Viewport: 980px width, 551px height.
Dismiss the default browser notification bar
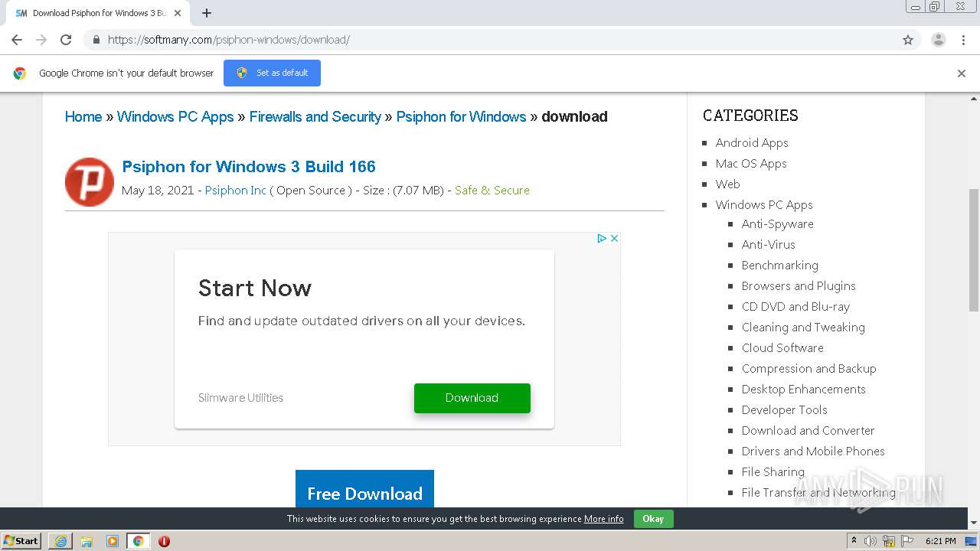(x=962, y=73)
